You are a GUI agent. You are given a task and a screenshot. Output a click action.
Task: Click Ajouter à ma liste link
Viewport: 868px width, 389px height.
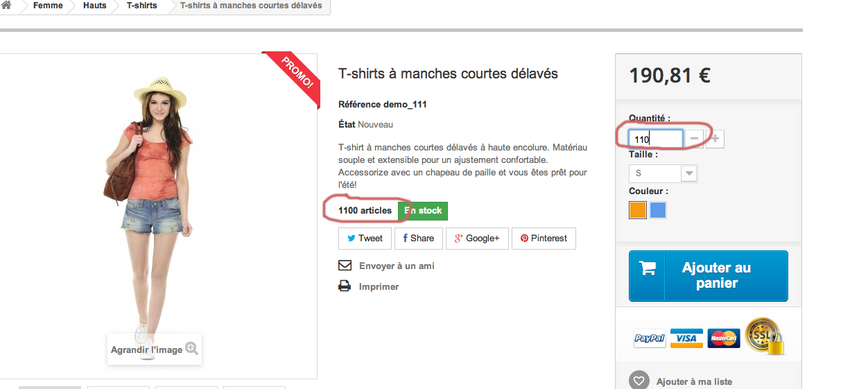(694, 382)
